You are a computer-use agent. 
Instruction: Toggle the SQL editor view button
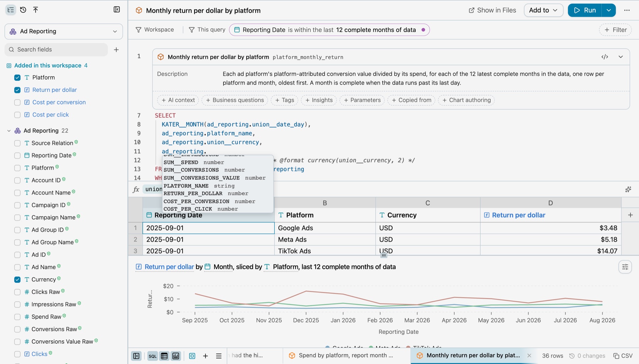[153, 356]
